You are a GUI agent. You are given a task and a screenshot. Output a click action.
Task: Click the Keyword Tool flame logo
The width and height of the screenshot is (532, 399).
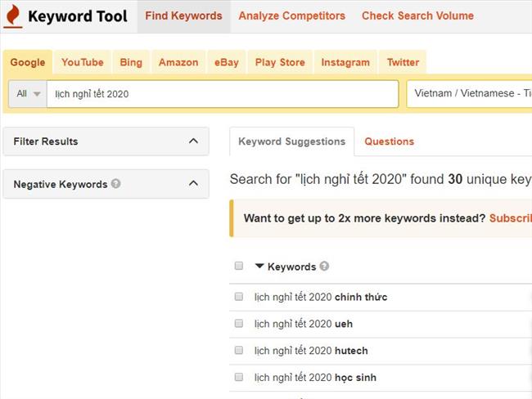point(13,16)
